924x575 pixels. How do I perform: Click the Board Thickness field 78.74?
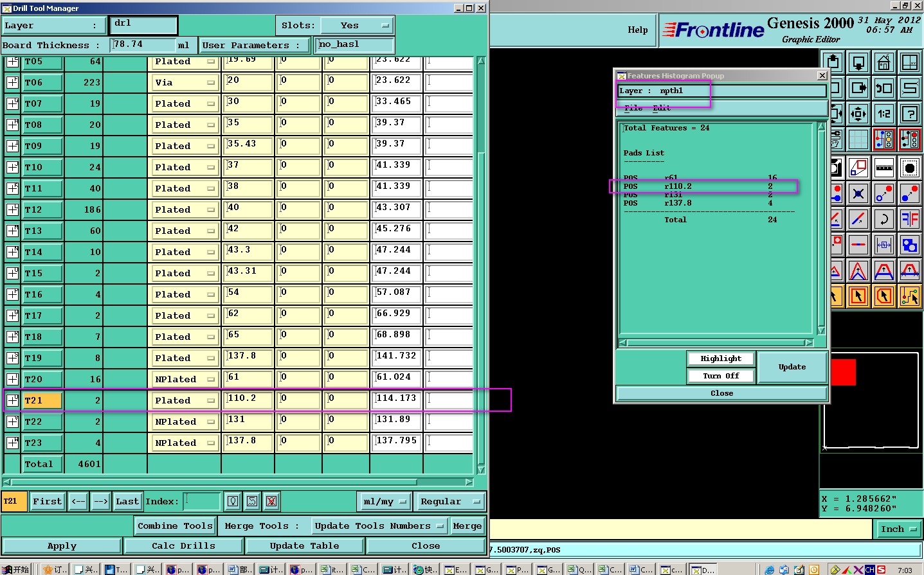tap(143, 45)
